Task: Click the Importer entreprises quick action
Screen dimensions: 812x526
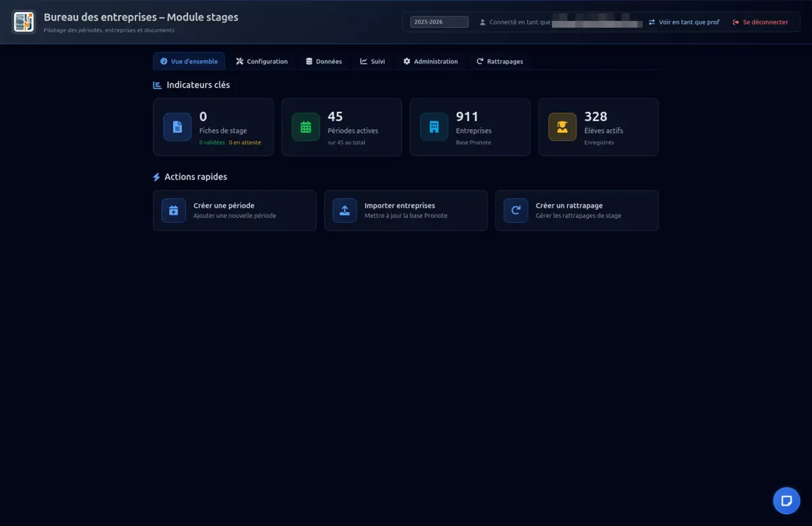Action: [x=405, y=211]
